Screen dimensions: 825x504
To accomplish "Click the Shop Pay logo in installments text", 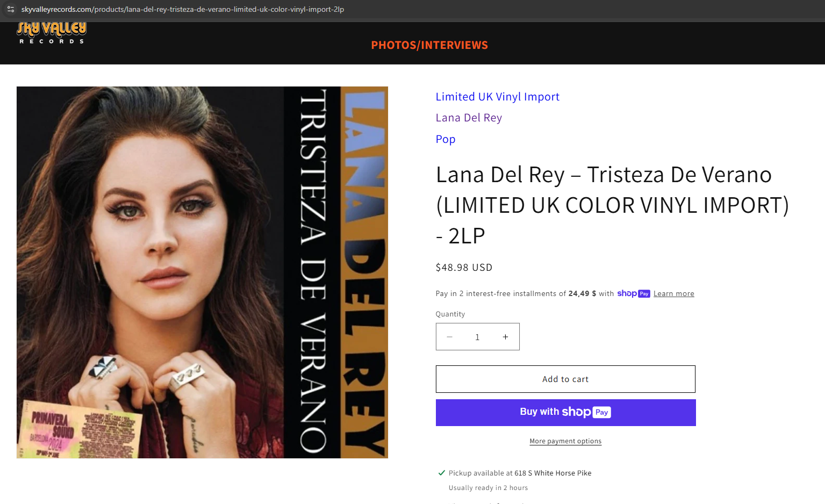I will coord(634,293).
